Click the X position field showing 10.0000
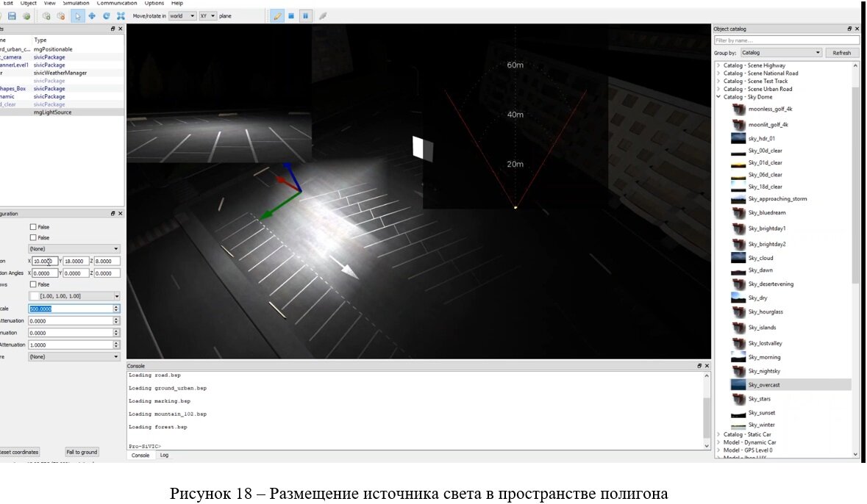The image size is (867, 504). [45, 262]
